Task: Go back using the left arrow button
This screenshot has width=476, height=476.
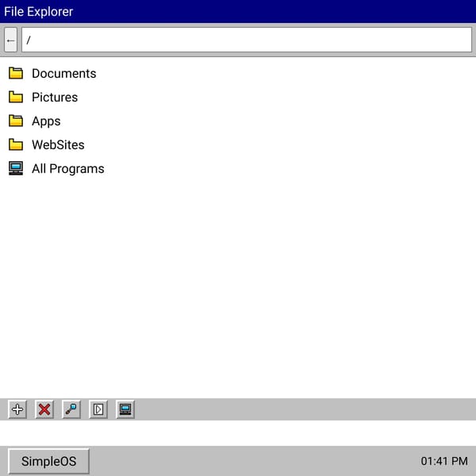Action: click(10, 40)
